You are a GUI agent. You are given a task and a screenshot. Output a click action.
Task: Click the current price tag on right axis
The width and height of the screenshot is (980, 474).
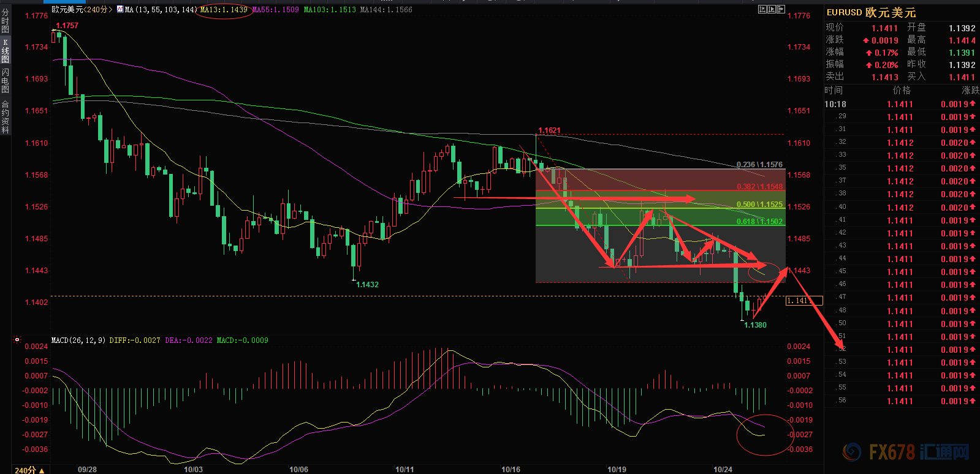(804, 301)
